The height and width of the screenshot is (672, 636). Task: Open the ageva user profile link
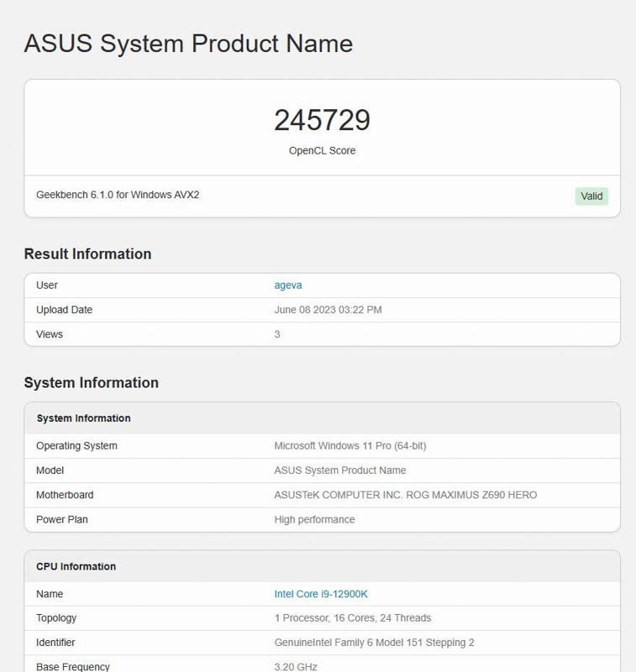coord(288,286)
